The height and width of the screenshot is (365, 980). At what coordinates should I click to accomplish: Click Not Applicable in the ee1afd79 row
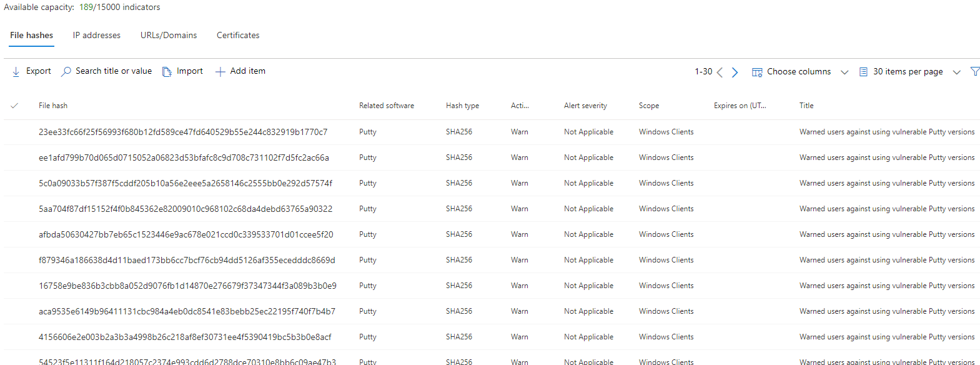[588, 157]
